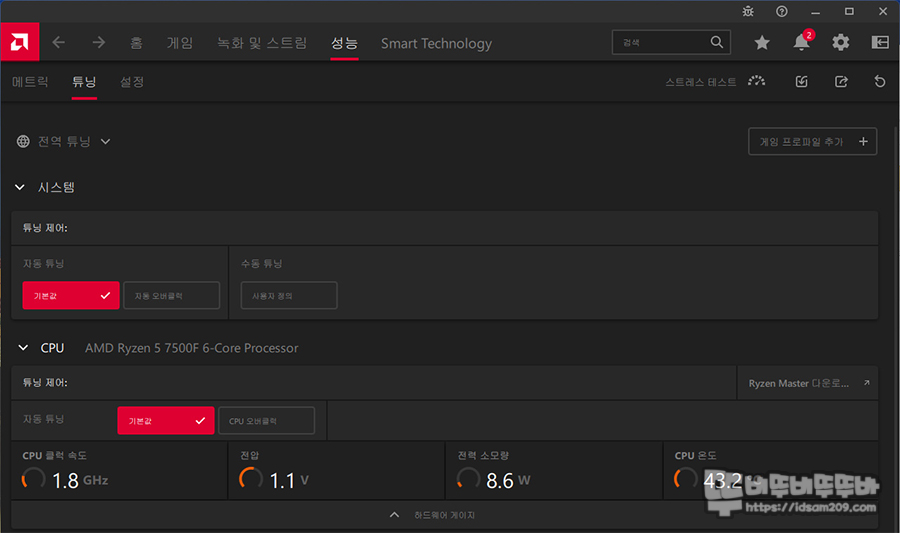Viewport: 900px width, 533px height.
Task: Click the AMD logo icon
Action: pyautogui.click(x=20, y=42)
